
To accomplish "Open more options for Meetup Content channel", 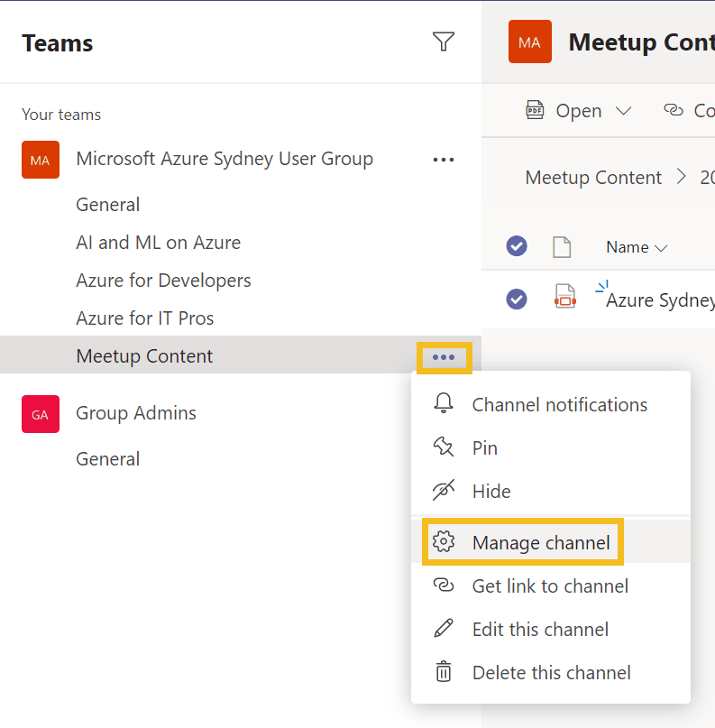I will click(444, 357).
